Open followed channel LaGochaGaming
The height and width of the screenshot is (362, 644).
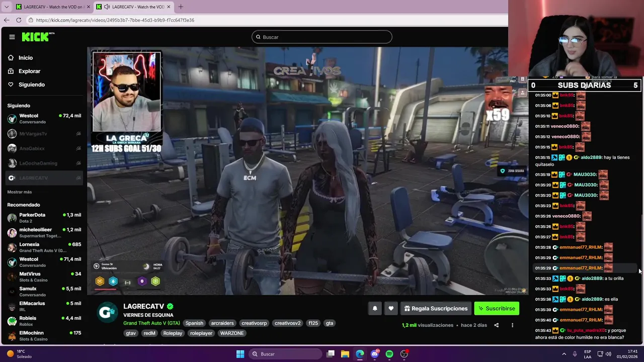(44, 163)
